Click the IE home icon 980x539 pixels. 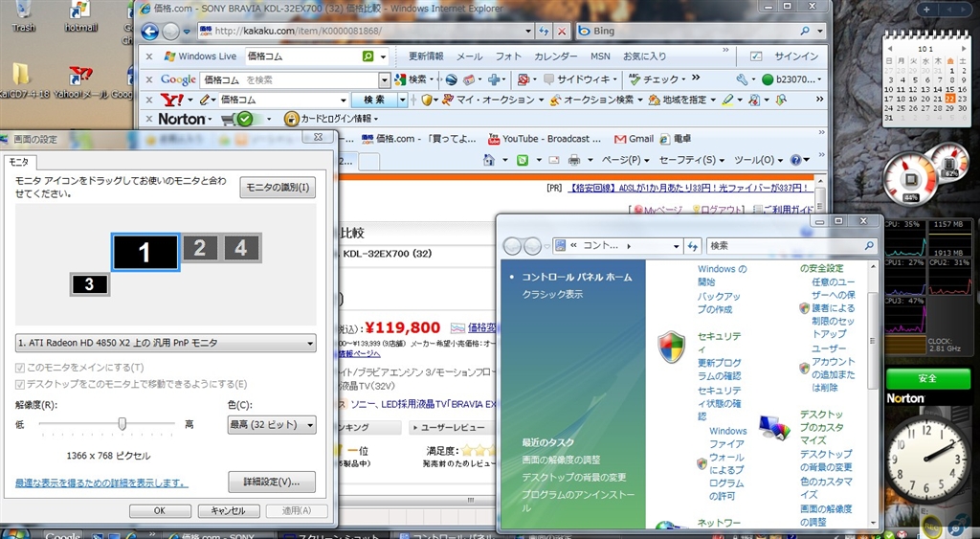[x=489, y=160]
